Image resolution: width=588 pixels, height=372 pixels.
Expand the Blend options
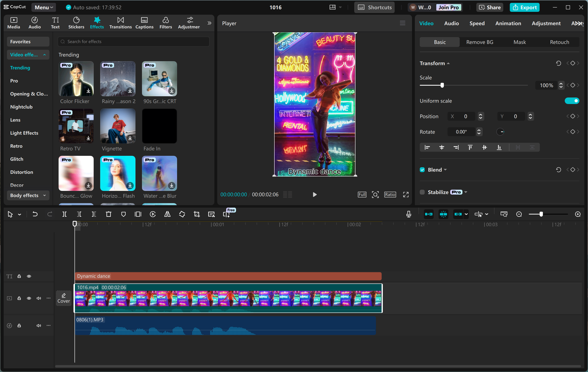pyautogui.click(x=445, y=169)
